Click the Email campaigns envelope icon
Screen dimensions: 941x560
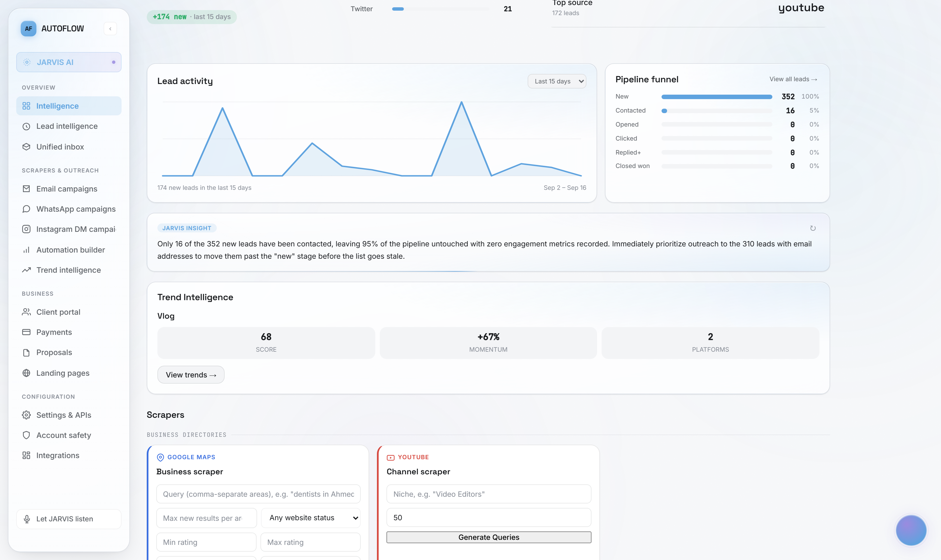(26, 189)
